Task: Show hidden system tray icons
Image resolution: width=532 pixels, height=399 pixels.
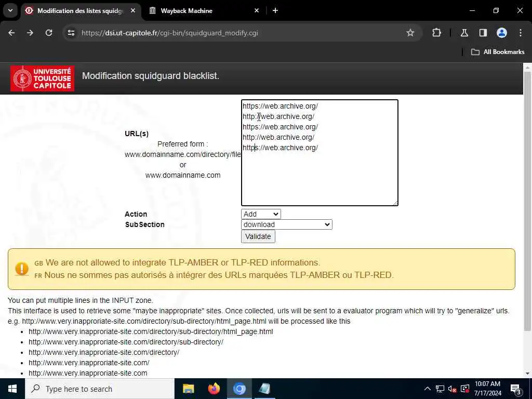Action: coord(428,389)
